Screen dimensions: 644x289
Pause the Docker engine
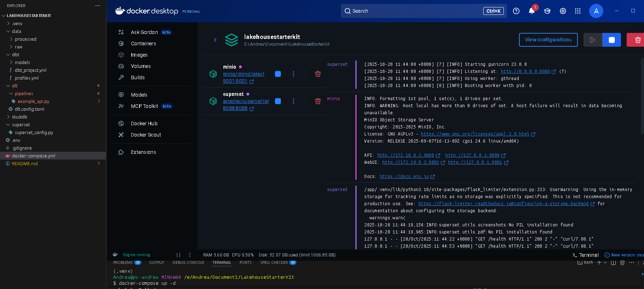[x=178, y=255]
